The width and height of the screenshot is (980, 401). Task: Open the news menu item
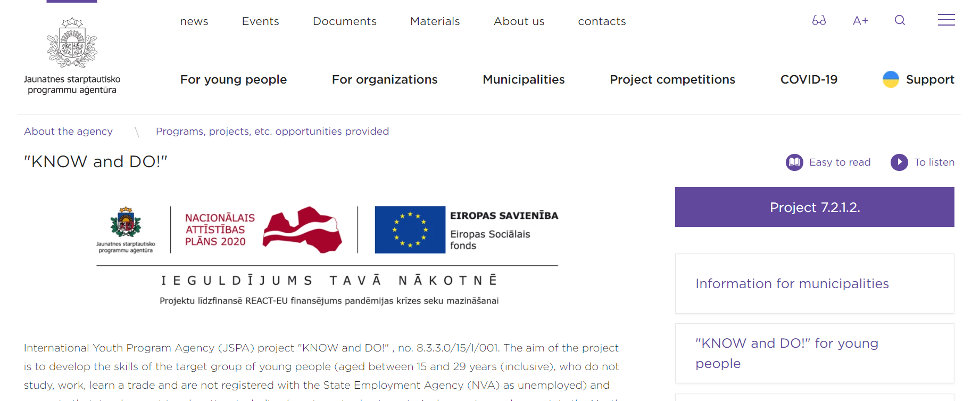pyautogui.click(x=194, y=21)
